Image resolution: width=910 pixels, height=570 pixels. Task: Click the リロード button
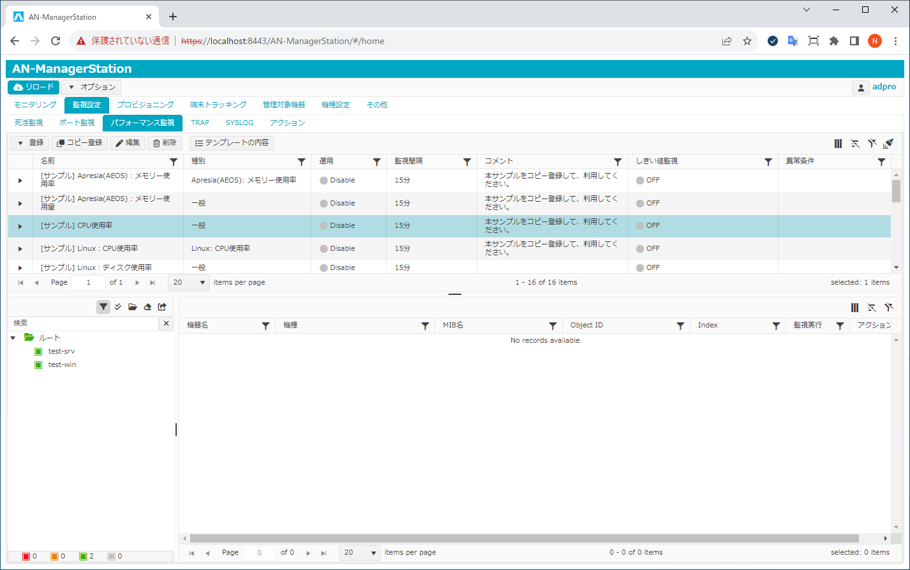point(34,87)
